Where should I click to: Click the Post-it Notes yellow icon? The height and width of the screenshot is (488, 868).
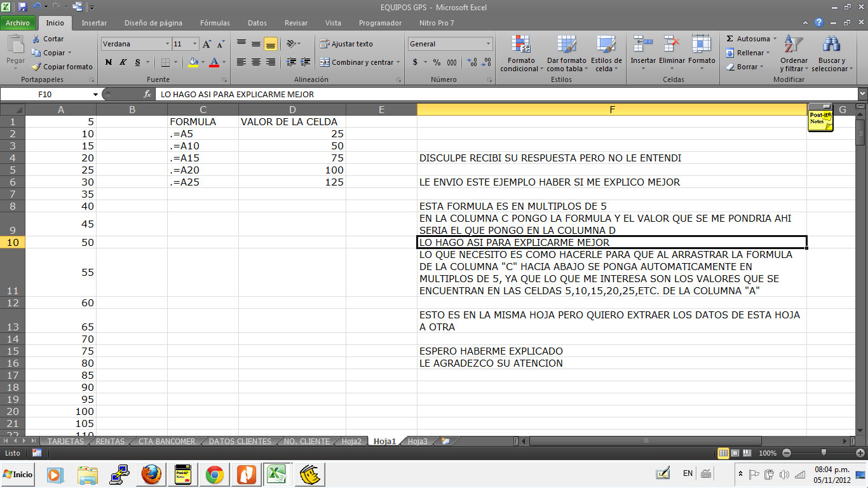(820, 118)
